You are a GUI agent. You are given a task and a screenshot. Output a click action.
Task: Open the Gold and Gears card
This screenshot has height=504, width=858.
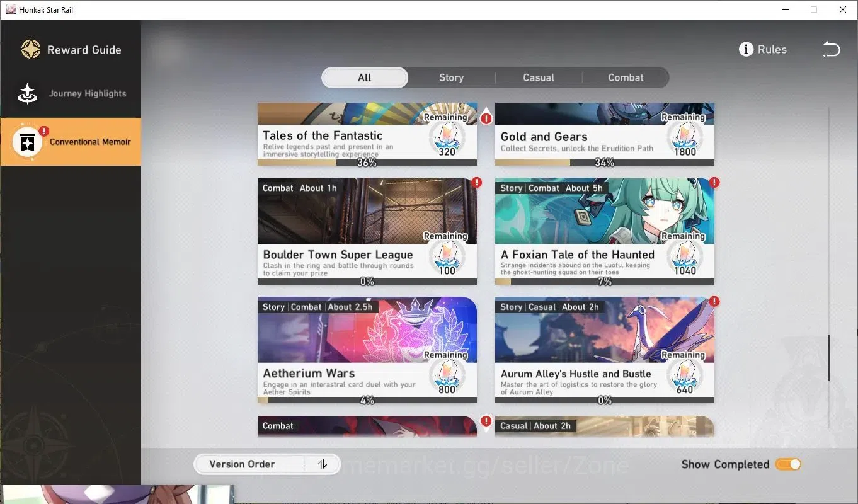[605, 134]
